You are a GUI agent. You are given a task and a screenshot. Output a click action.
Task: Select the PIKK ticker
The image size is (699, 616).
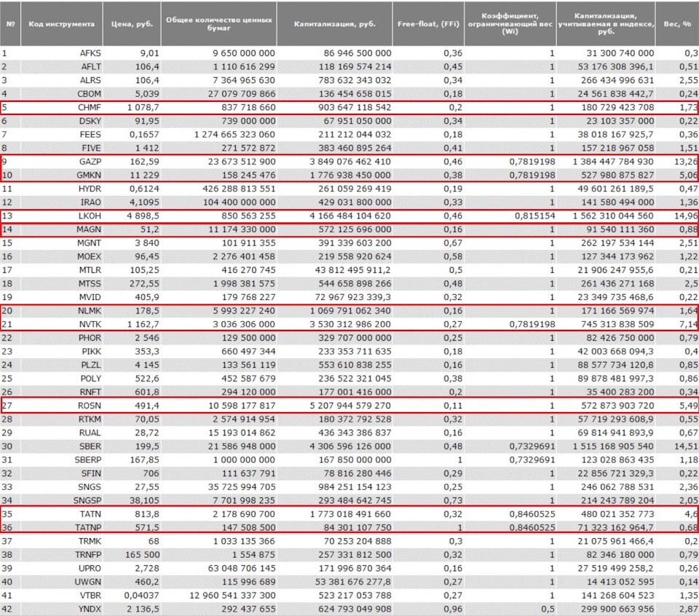[92, 352]
